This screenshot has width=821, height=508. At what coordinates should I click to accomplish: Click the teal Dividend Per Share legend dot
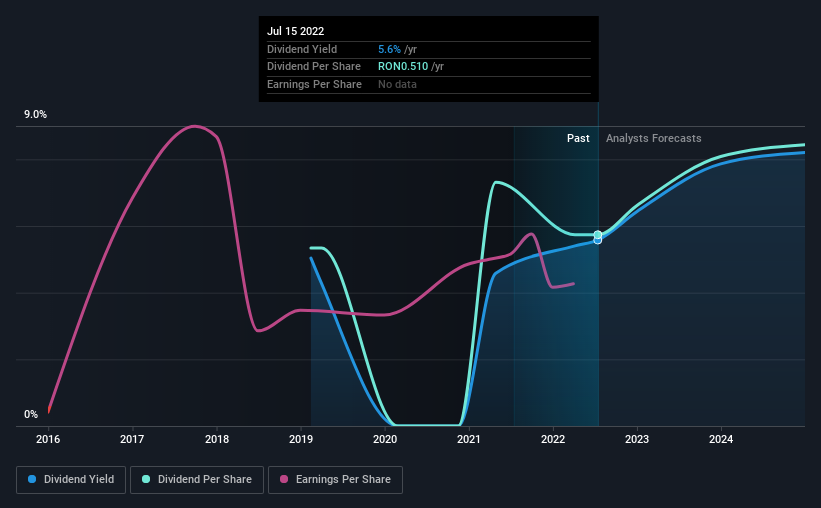[146, 479]
